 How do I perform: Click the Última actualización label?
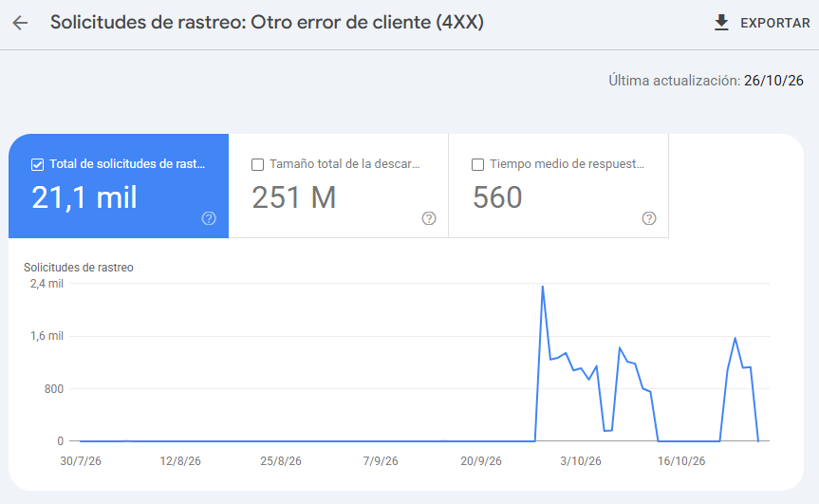point(675,81)
